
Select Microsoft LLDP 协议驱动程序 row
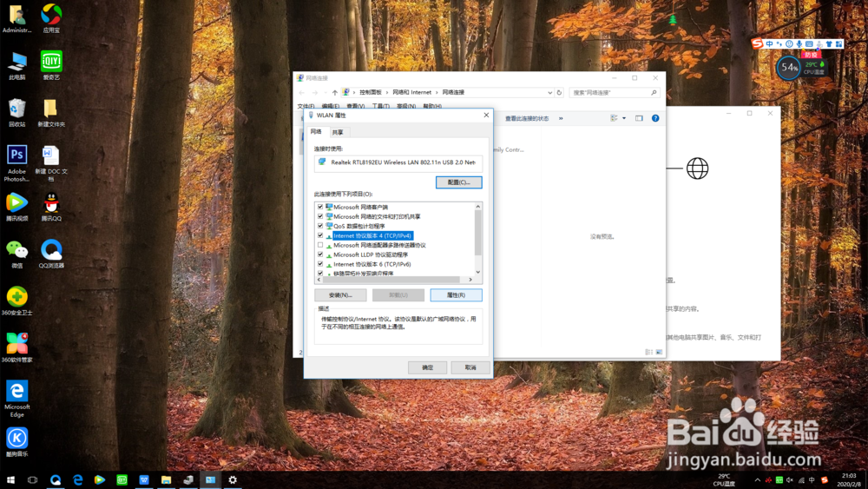pos(371,254)
